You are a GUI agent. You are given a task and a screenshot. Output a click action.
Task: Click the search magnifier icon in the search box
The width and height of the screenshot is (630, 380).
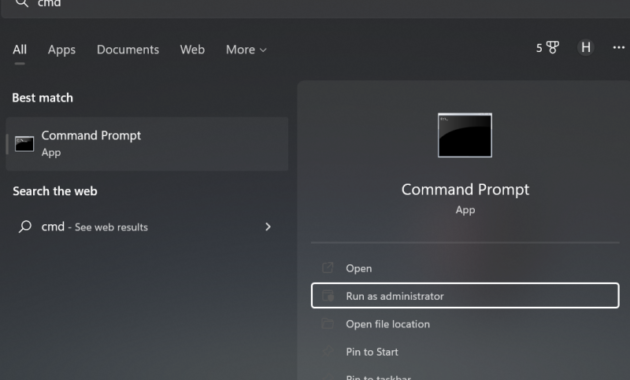pos(22,3)
